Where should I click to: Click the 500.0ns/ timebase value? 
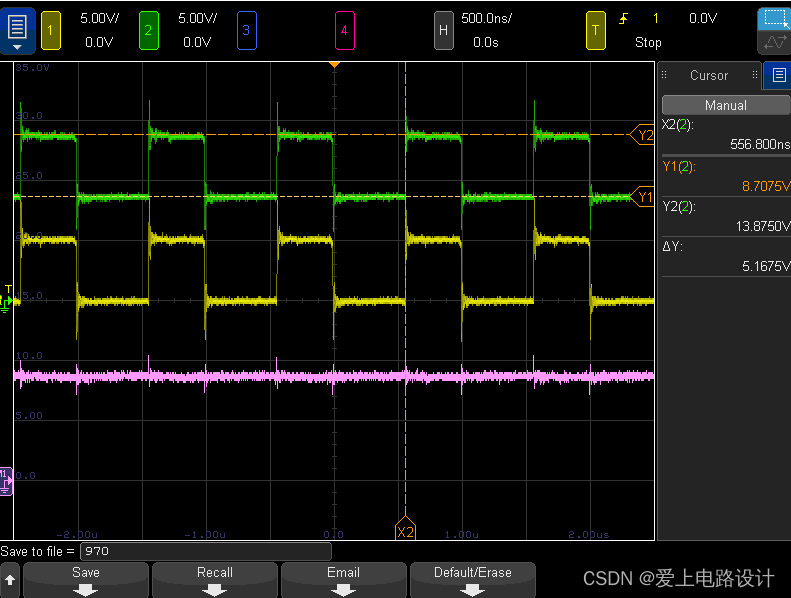(x=486, y=19)
